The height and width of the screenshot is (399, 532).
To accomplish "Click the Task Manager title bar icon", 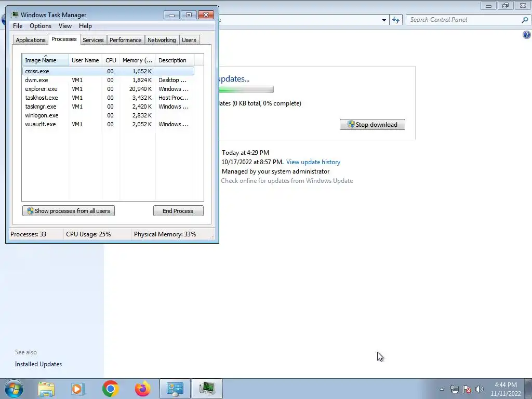I will tap(15, 15).
